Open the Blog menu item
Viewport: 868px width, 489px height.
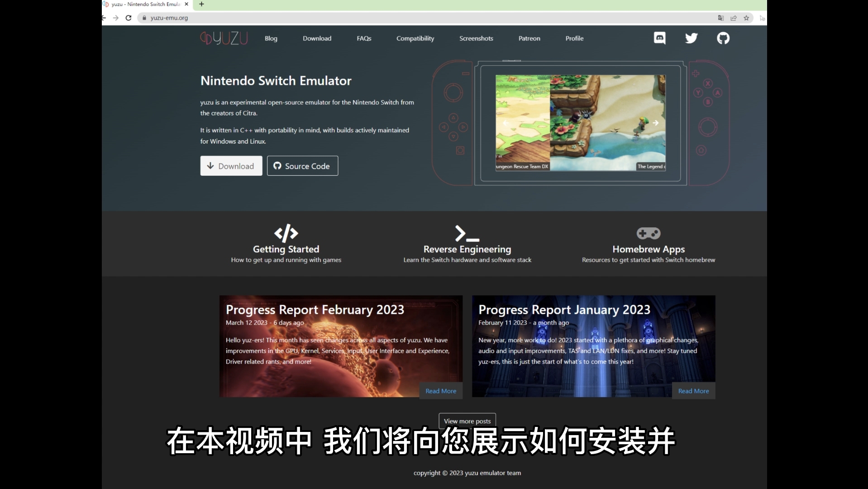pos(271,38)
